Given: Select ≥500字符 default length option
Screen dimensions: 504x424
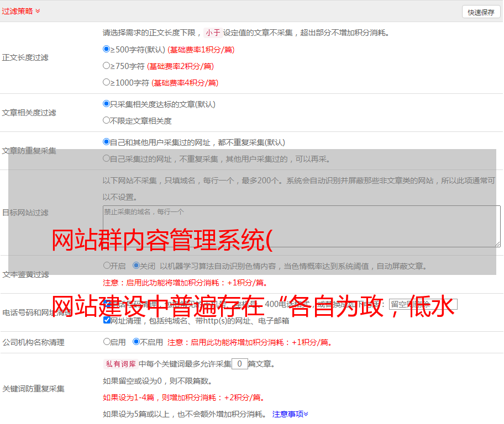Looking at the screenshot, I should 106,49.
